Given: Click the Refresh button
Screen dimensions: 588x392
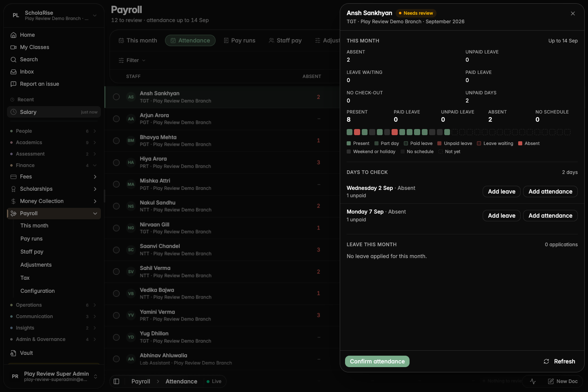Looking at the screenshot, I should click(559, 361).
